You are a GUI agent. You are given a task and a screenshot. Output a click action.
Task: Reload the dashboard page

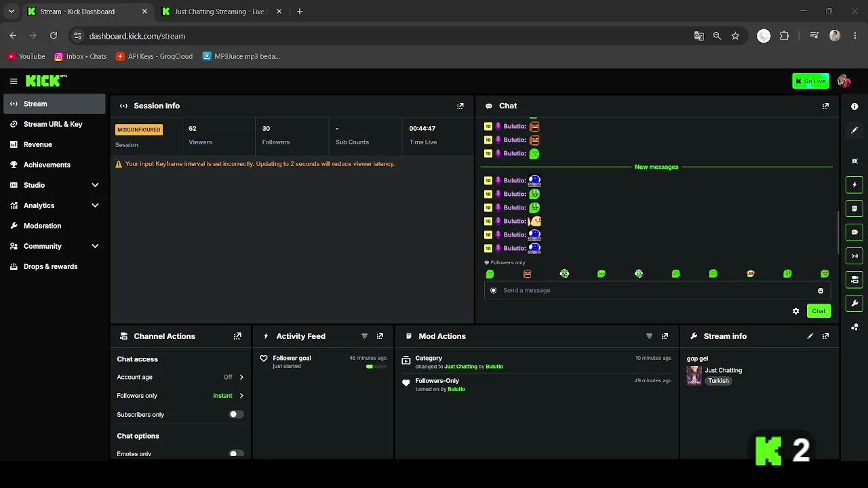[54, 36]
